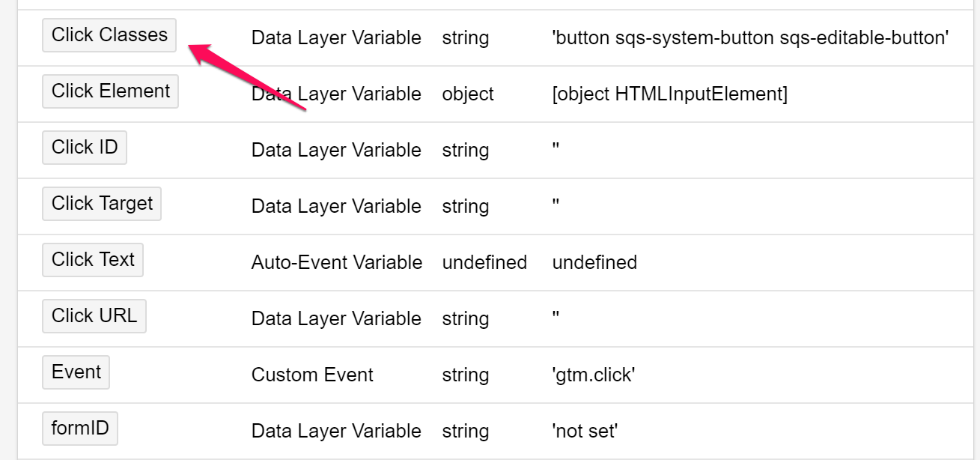Image resolution: width=980 pixels, height=460 pixels.
Task: Click the 'button sqs-system-button sqs-editable-button' value
Action: click(x=750, y=37)
